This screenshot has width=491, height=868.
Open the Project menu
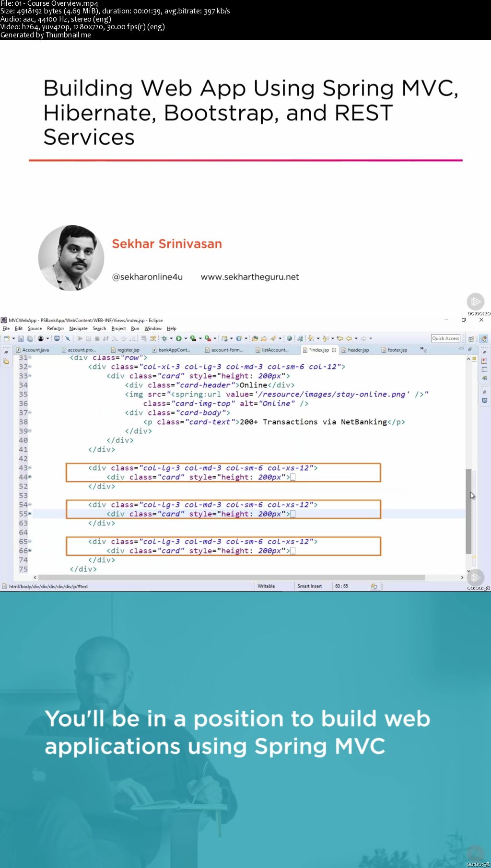118,329
